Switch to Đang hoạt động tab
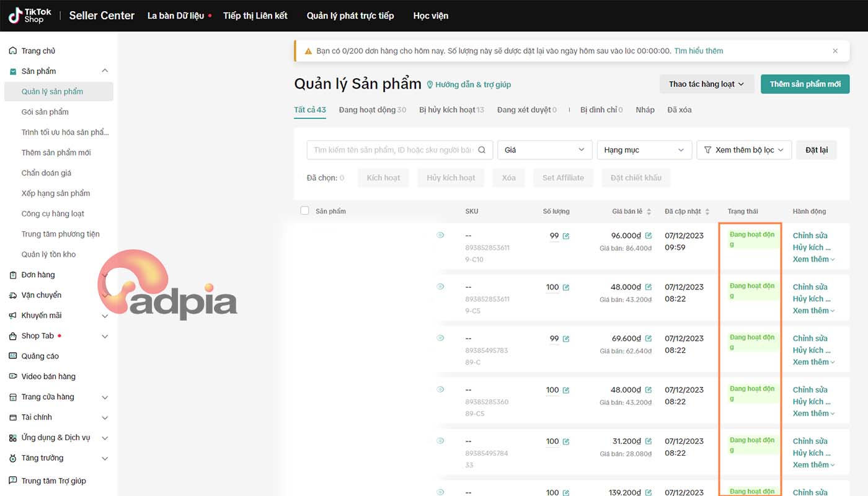Screen dimensions: 868x496 coord(372,110)
